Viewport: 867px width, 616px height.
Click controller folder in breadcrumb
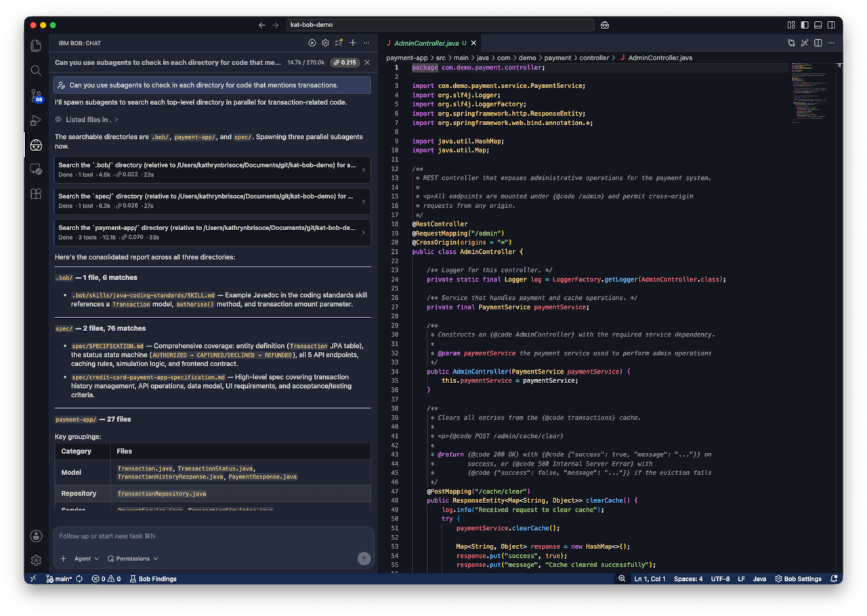(x=594, y=58)
